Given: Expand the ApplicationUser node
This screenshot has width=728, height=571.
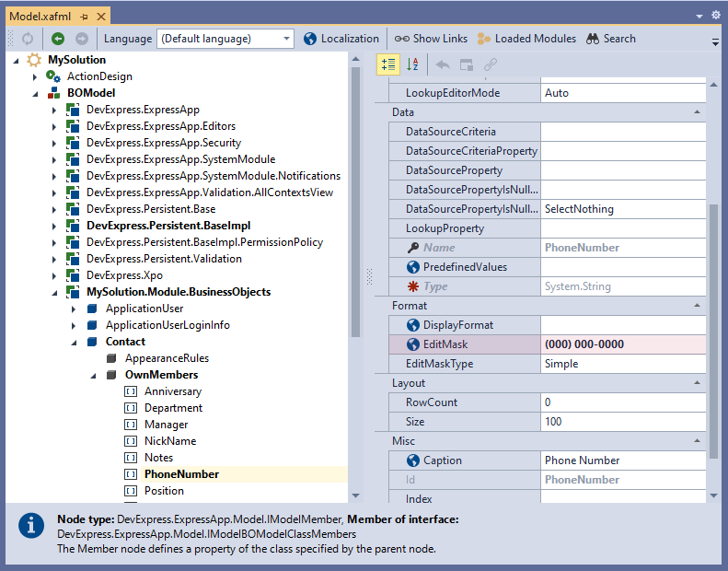Looking at the screenshot, I should [x=74, y=309].
